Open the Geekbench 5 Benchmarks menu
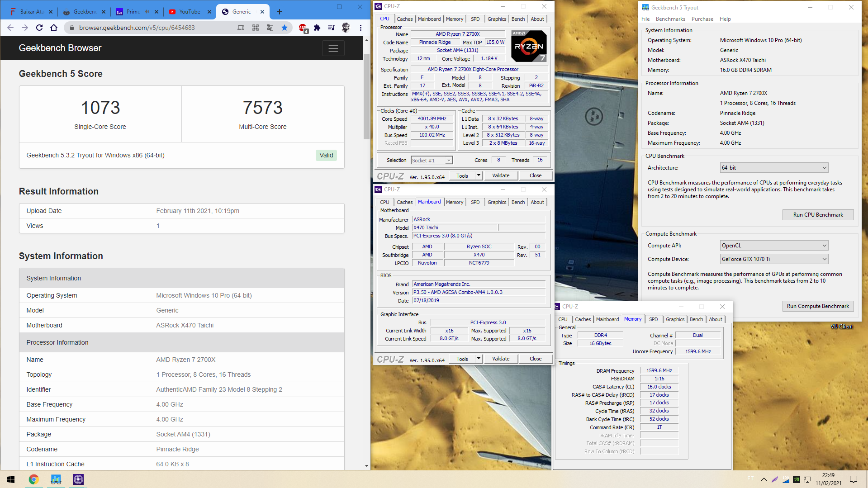The width and height of the screenshot is (868, 488). 670,19
